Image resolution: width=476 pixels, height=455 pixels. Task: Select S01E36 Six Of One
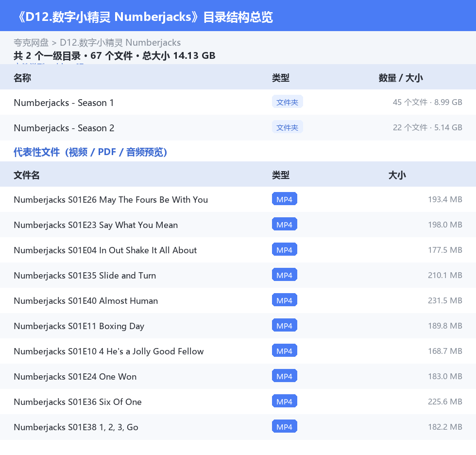pos(78,402)
